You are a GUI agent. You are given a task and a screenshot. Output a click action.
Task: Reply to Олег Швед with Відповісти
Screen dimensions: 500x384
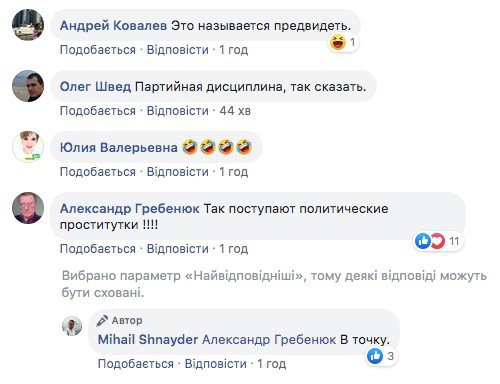coord(178,111)
